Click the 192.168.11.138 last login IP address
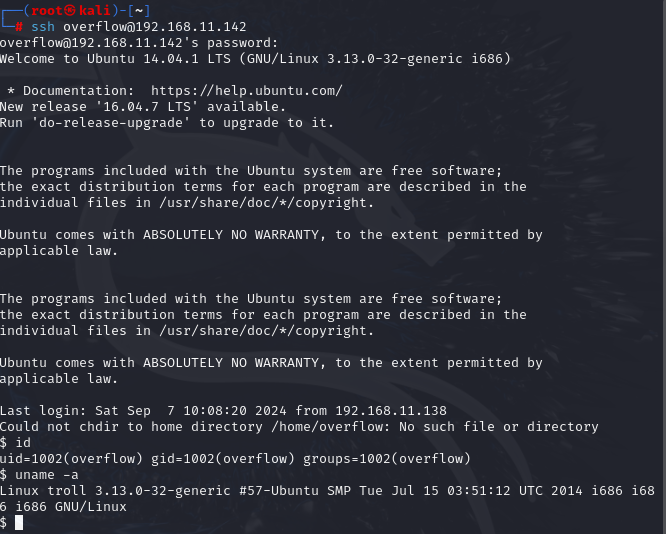Screen dimensions: 666x534 [395, 411]
